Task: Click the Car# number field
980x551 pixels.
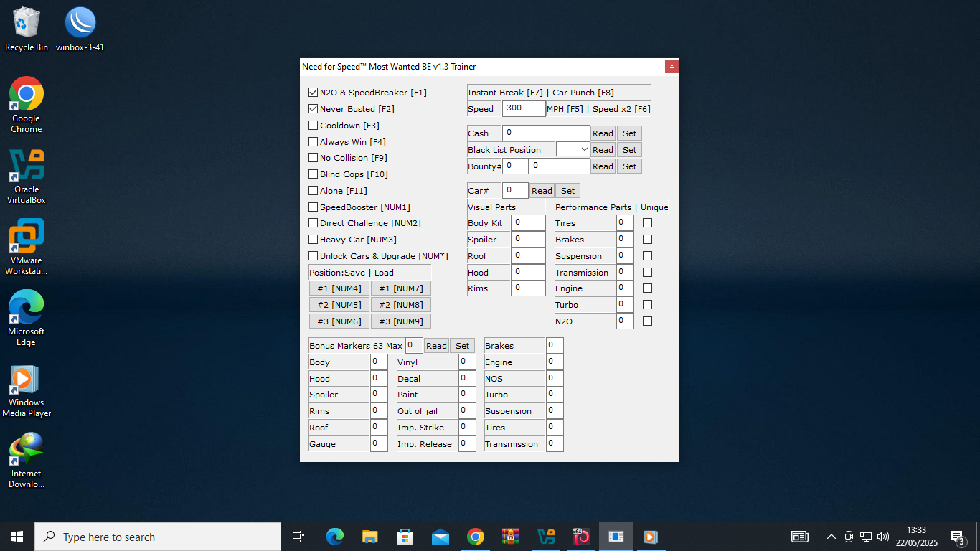Action: tap(515, 190)
